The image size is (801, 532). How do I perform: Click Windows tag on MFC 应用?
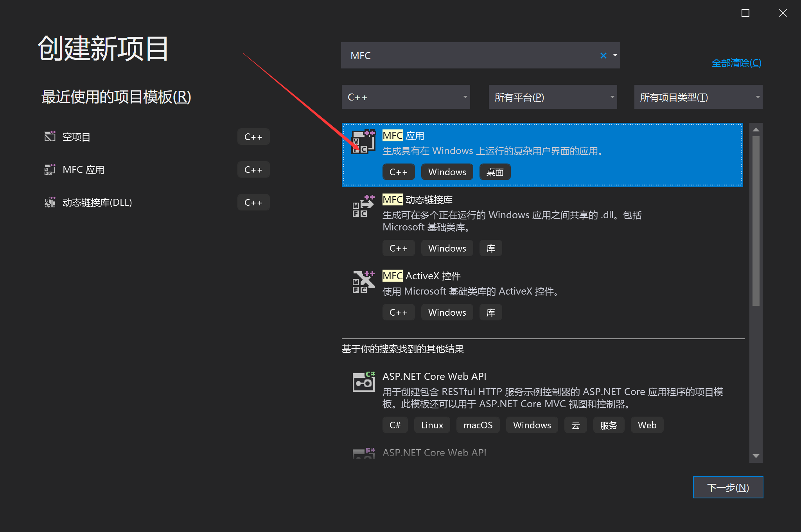coord(447,172)
